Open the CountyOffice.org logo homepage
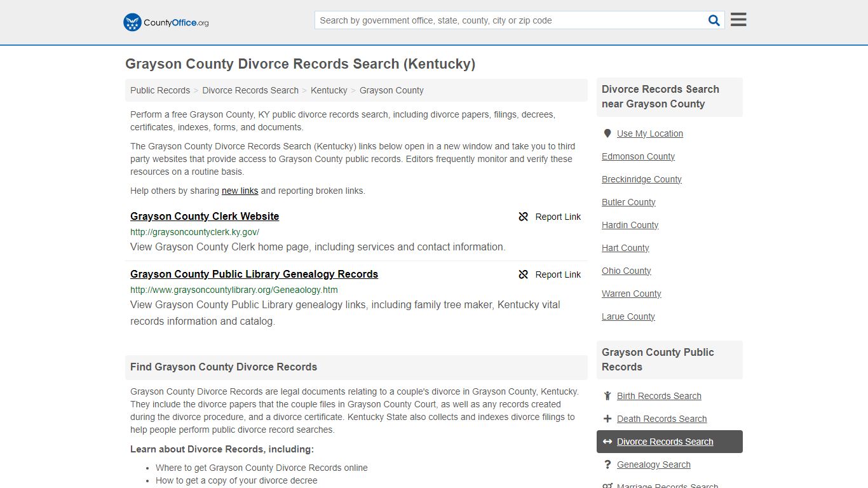This screenshot has height=488, width=868. (166, 22)
